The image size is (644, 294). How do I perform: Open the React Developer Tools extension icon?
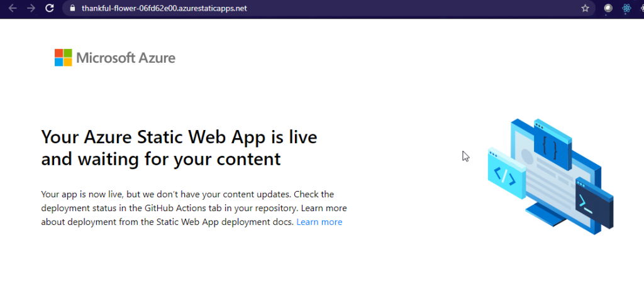point(626,8)
